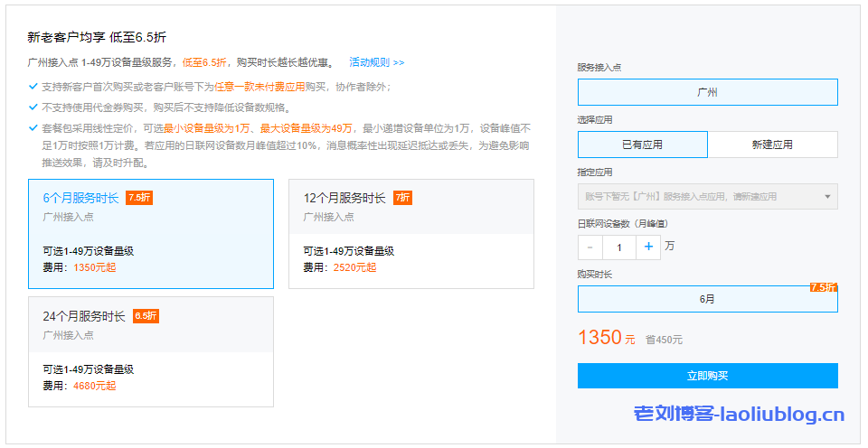Decrease device count with minus button
Viewport: 868px width, 448px height.
coord(590,247)
